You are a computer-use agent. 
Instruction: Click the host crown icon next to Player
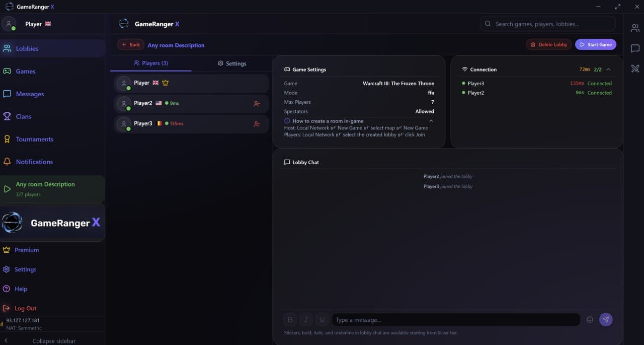tap(165, 83)
